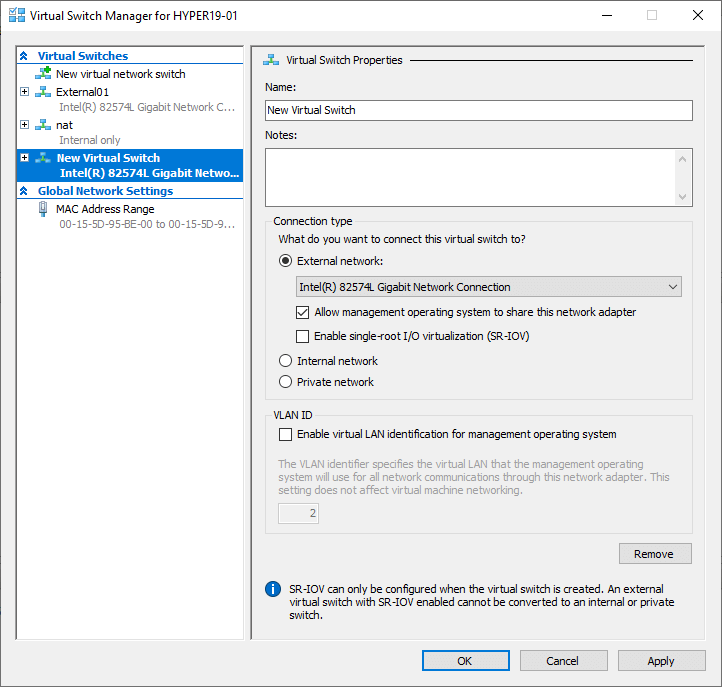722x687 pixels.
Task: Enable virtual LAN identification checkbox
Action: (285, 435)
